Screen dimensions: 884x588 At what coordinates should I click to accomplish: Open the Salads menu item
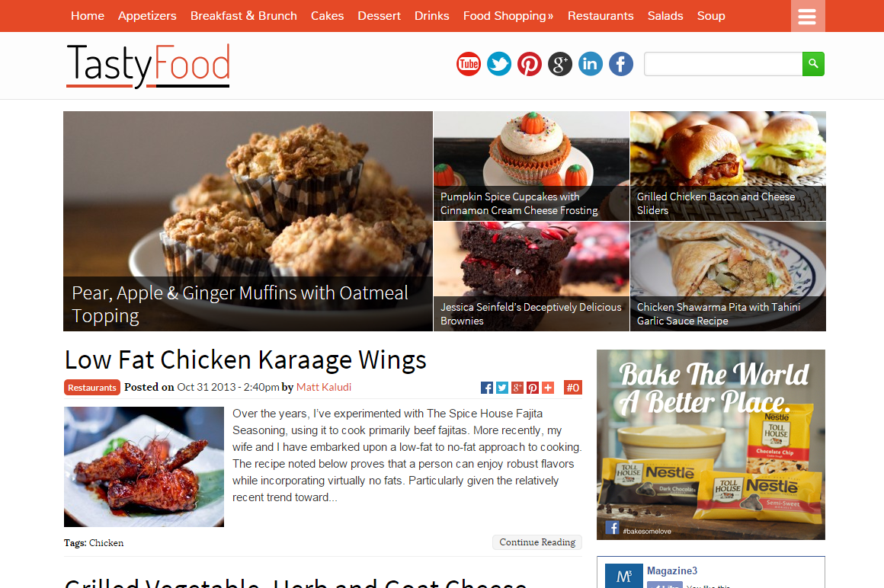pyautogui.click(x=665, y=16)
